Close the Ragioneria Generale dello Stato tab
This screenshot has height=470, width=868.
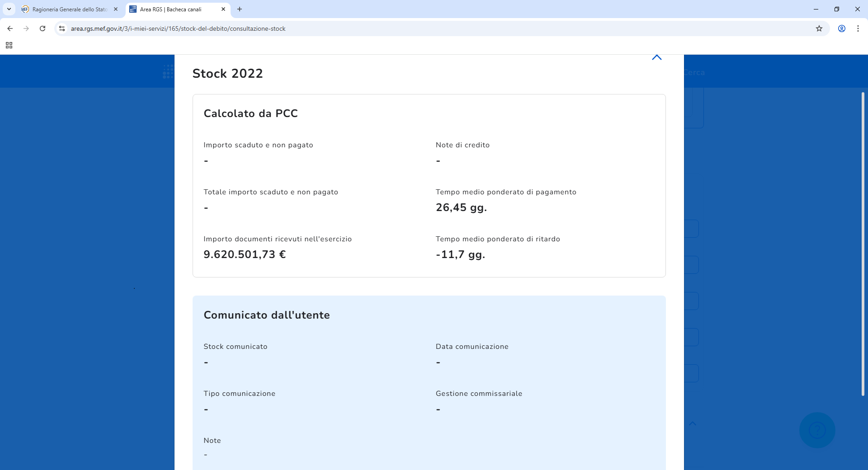tap(116, 9)
